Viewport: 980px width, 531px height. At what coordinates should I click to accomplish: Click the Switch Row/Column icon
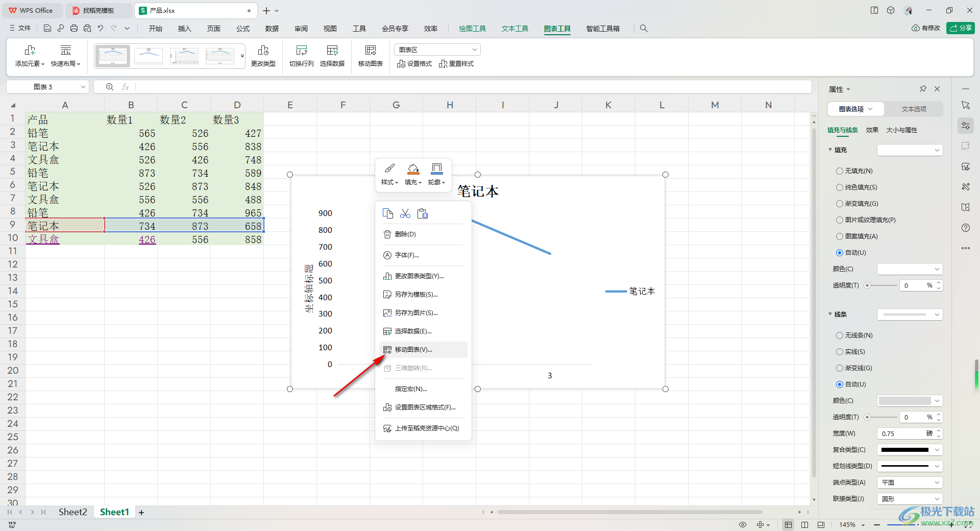point(301,50)
